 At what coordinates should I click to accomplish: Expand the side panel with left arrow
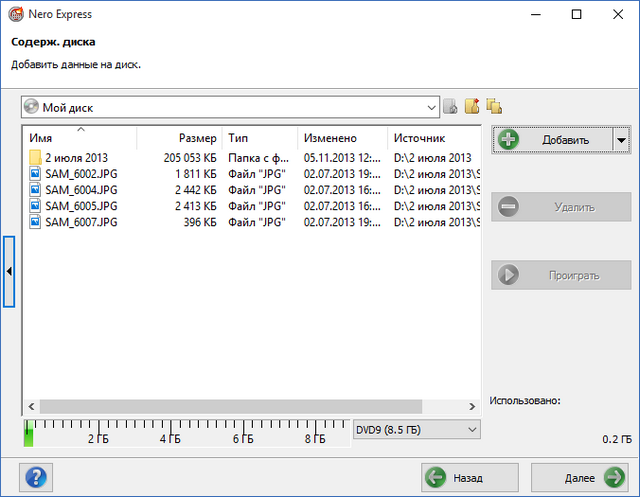coord(9,272)
